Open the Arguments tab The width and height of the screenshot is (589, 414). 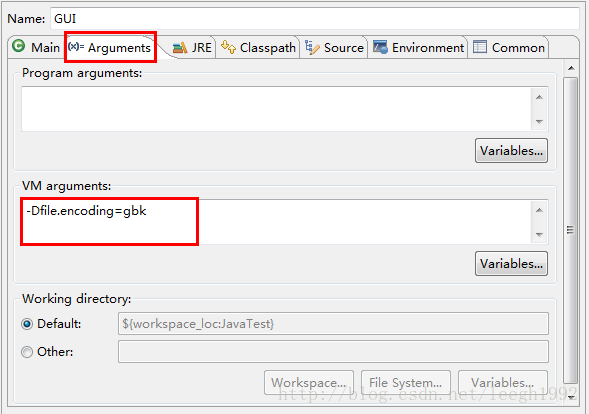[110, 47]
